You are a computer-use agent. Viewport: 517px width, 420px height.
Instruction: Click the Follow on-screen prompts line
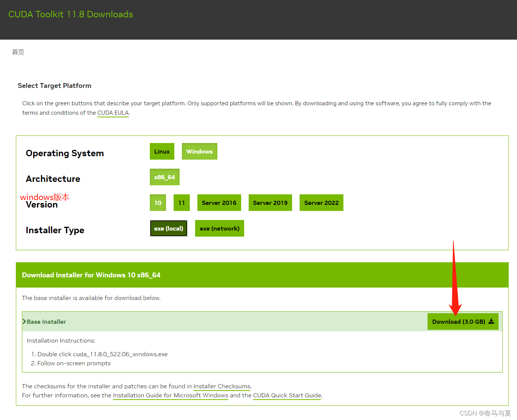click(x=74, y=363)
